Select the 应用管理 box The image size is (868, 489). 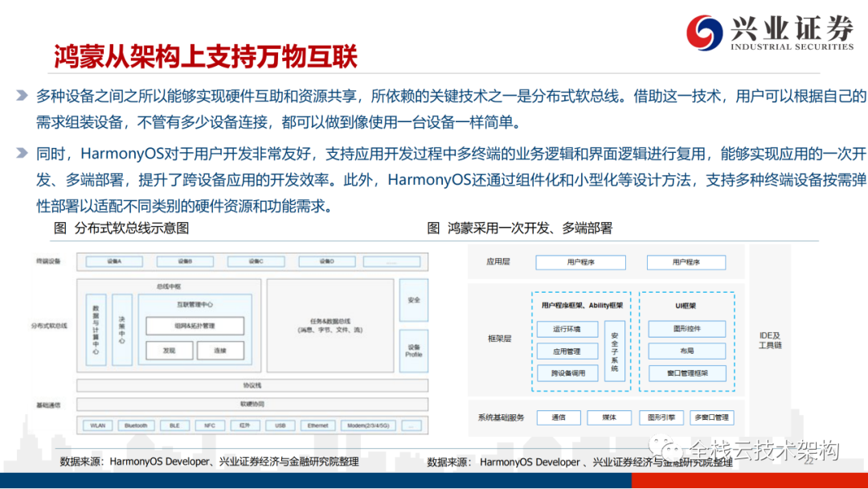pos(567,351)
